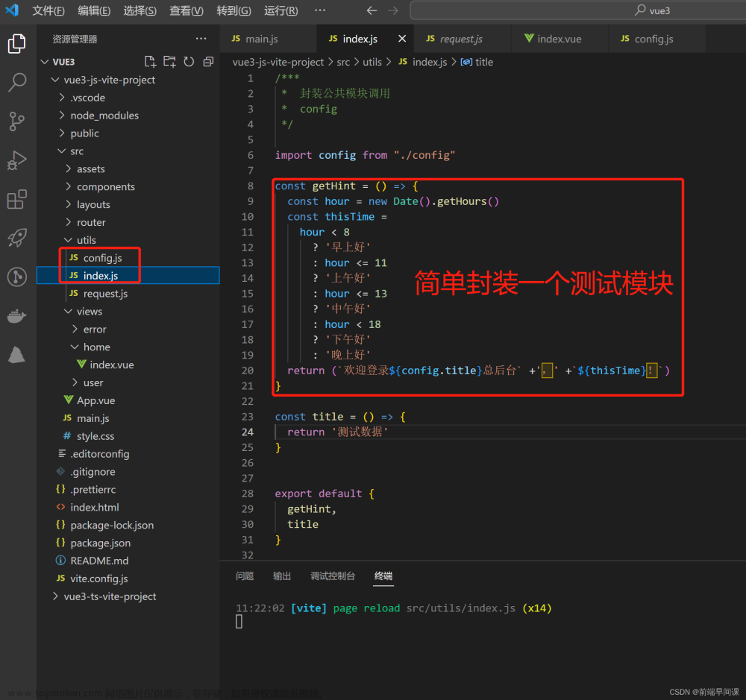Switch to the main.js editor tab
This screenshot has width=746, height=700.
(269, 39)
